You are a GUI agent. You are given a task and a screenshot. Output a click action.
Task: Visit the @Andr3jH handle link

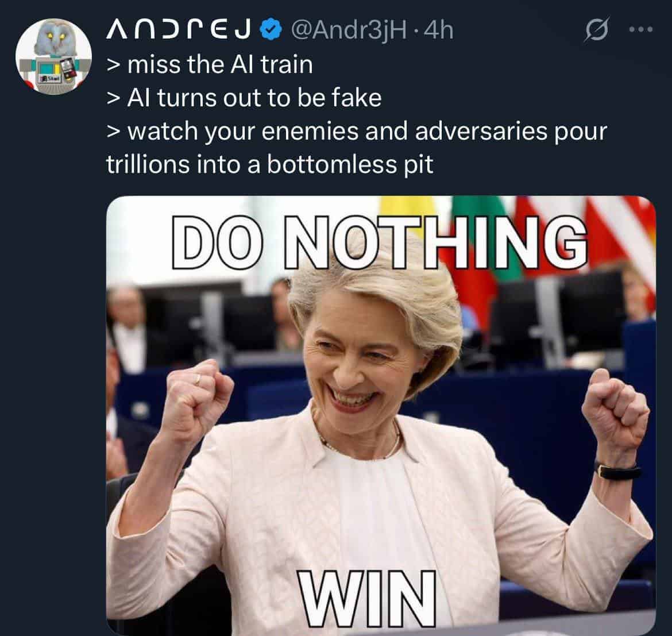pyautogui.click(x=349, y=30)
